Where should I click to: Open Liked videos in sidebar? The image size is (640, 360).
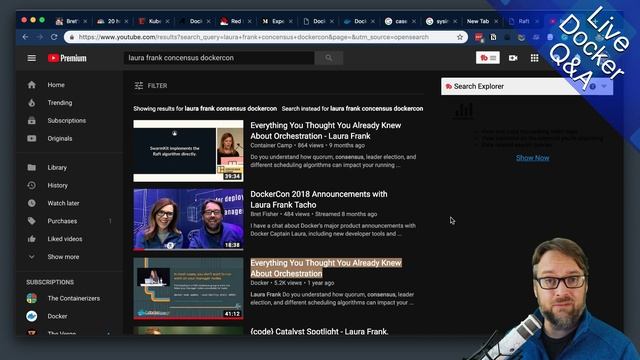click(64, 239)
